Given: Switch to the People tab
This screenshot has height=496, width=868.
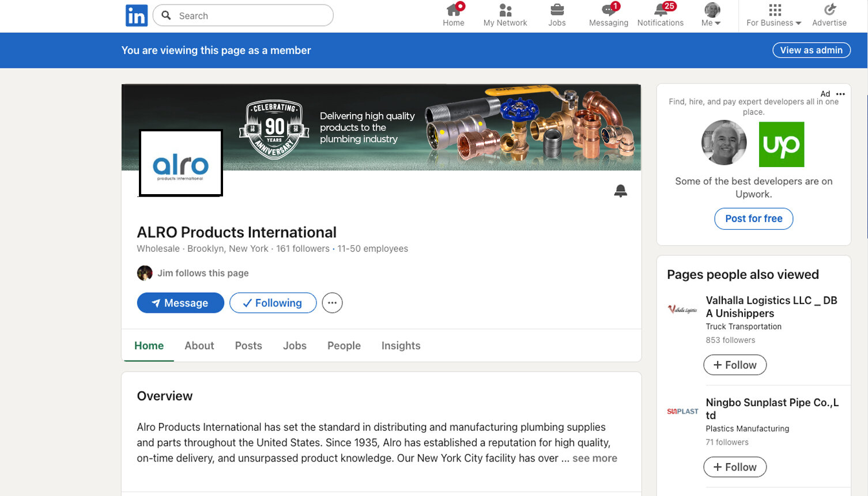Looking at the screenshot, I should click(x=344, y=346).
